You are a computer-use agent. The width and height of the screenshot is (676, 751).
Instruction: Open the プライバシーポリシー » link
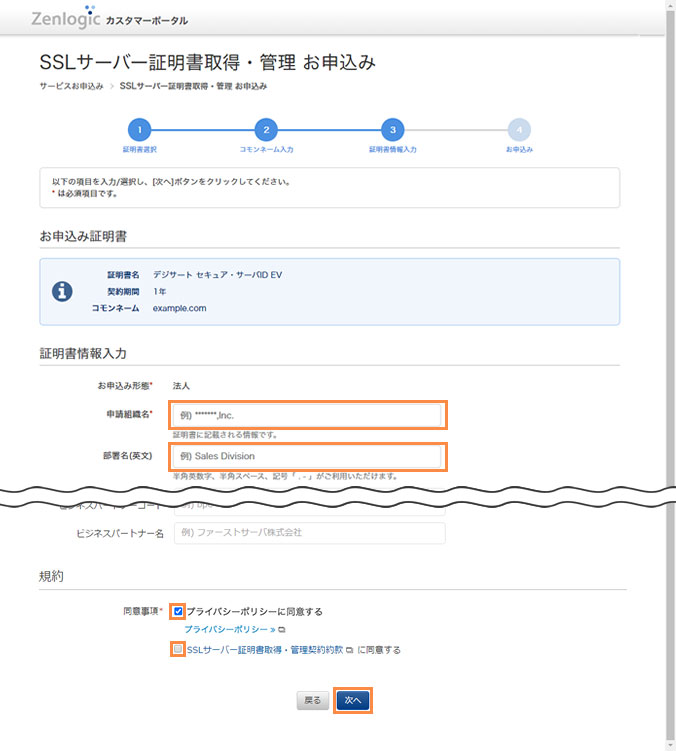[x=229, y=630]
